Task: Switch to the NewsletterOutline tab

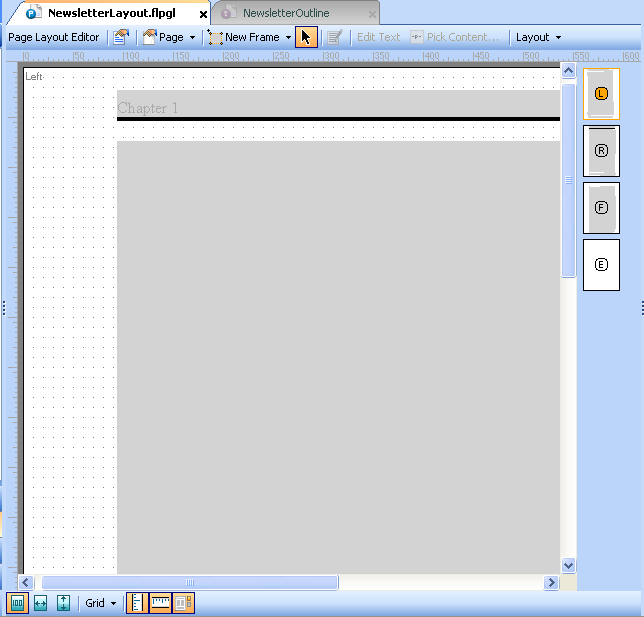Action: (286, 13)
